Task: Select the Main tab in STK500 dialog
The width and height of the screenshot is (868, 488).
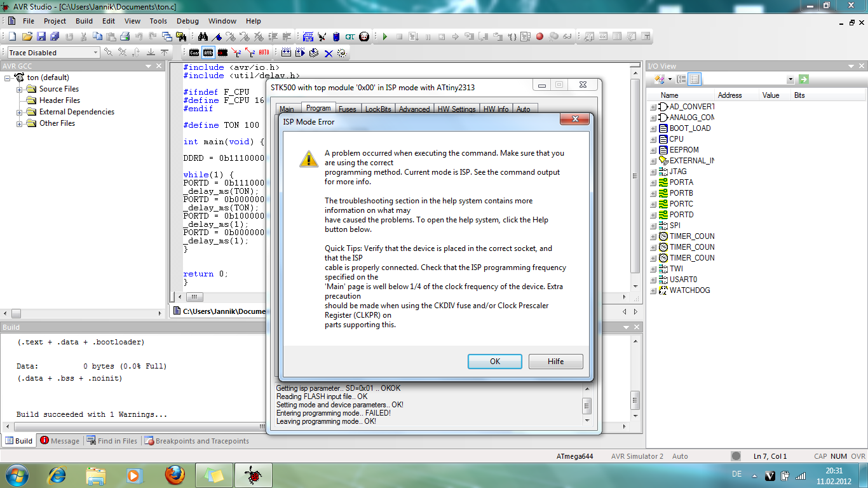Action: click(287, 109)
